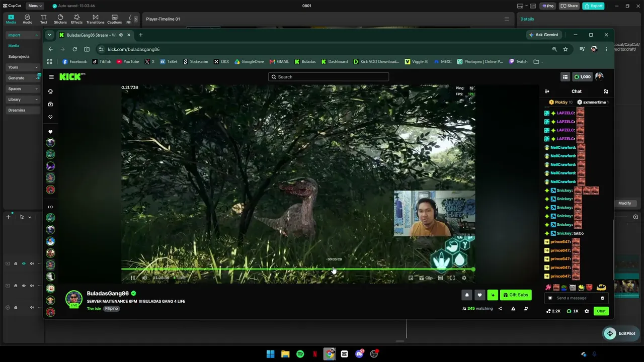Share the stream via share icon
This screenshot has height=362, width=644.
click(500, 309)
